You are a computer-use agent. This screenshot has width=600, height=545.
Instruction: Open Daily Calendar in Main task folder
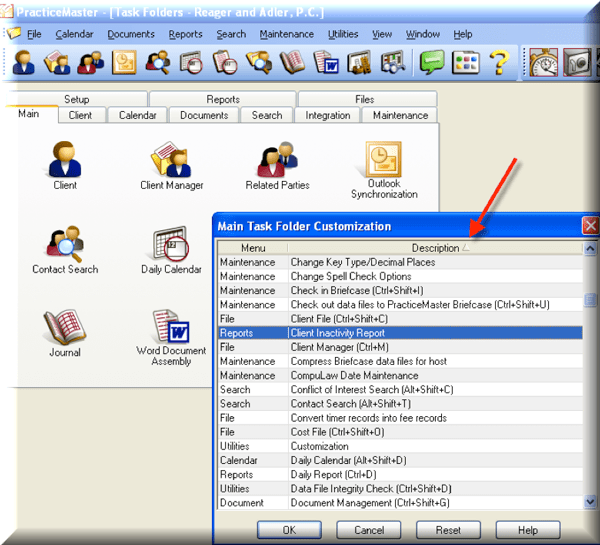click(171, 250)
